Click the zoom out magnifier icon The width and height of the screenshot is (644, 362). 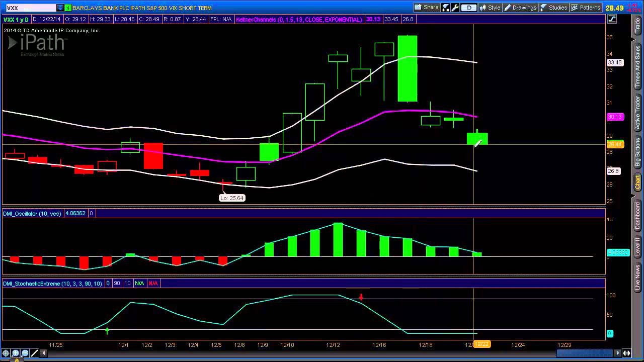point(25,353)
